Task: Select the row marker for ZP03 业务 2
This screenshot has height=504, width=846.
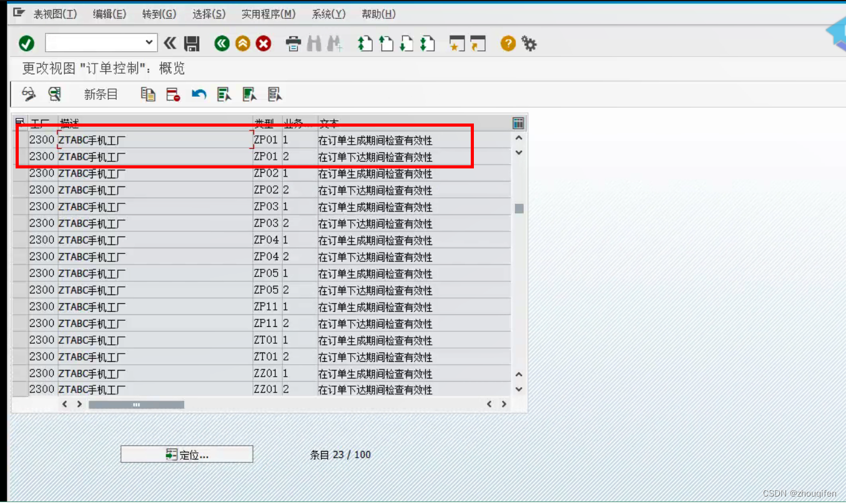Action: (20, 223)
